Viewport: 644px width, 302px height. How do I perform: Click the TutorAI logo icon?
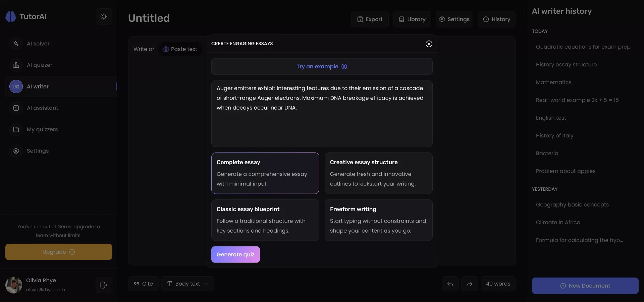coord(11,17)
